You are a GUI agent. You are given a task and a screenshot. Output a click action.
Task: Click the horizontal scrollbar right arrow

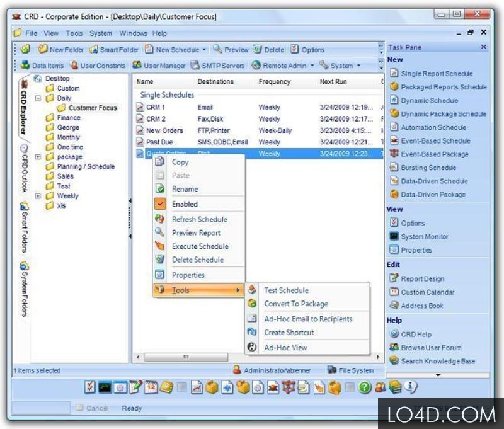tap(378, 357)
